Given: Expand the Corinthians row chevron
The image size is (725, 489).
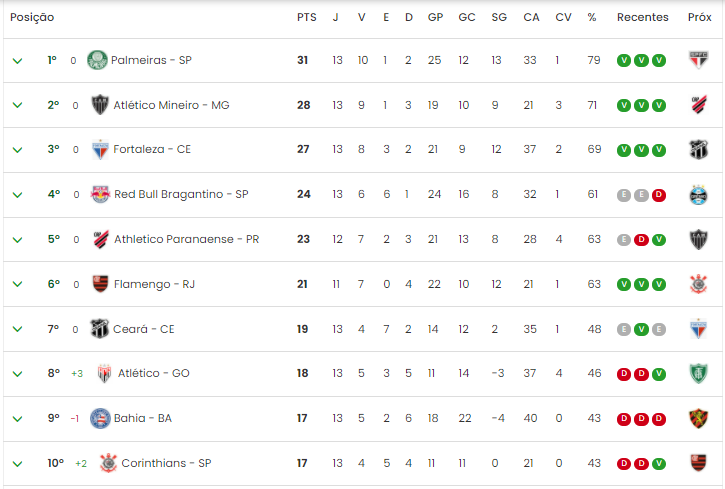Looking at the screenshot, I should pyautogui.click(x=18, y=464).
